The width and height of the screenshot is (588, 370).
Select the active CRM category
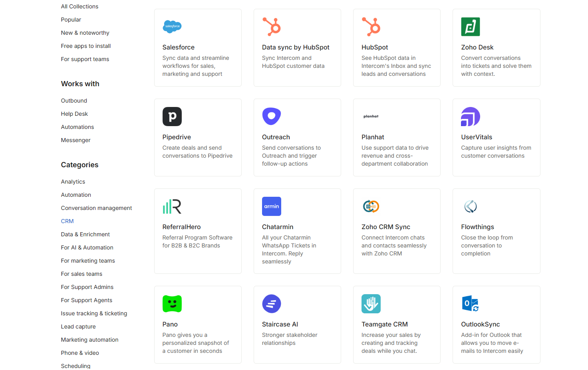[68, 221]
